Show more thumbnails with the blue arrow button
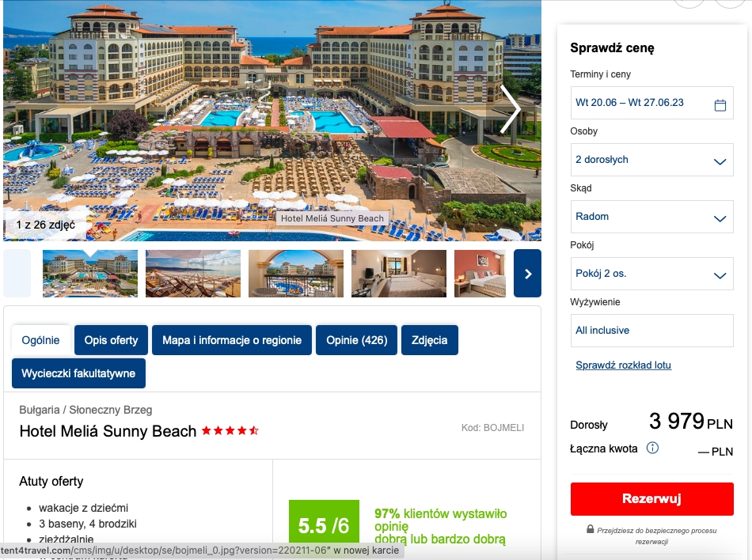 coord(527,274)
